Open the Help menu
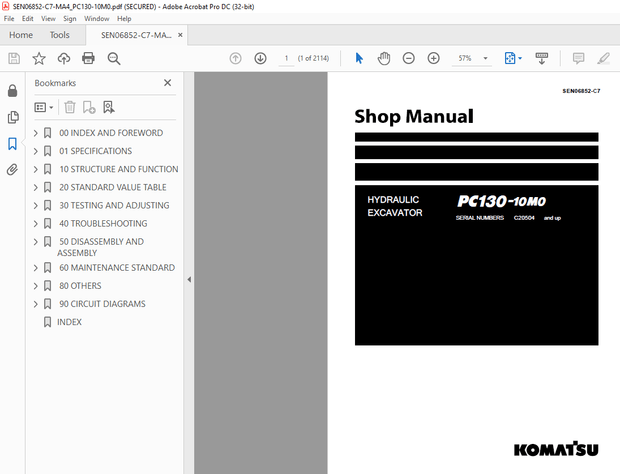620x474 pixels. pos(124,19)
